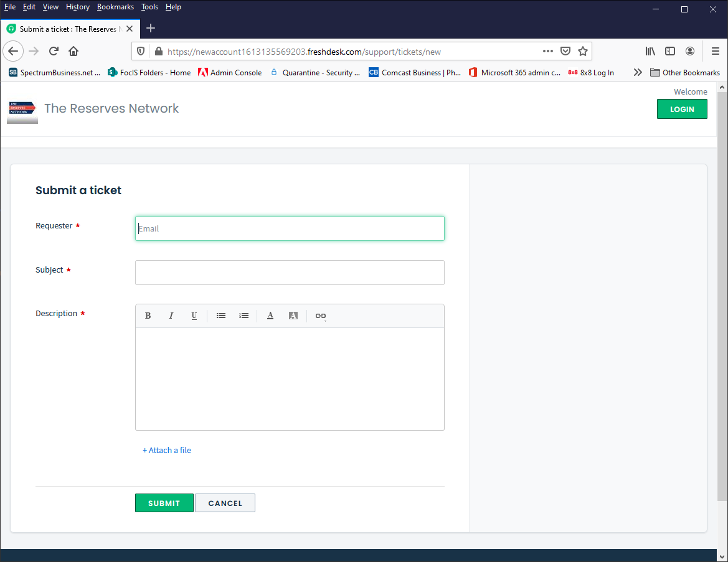View site security padlock information
Viewport: 728px width, 562px height.
159,52
